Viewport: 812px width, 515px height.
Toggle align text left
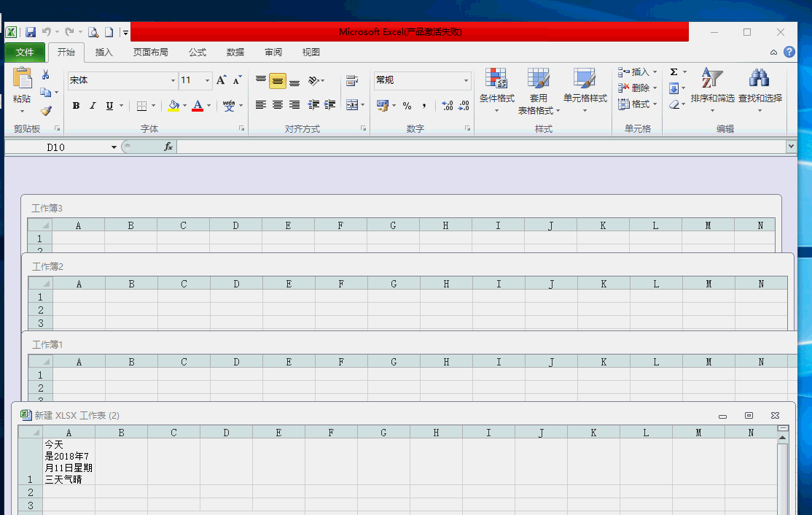point(261,104)
